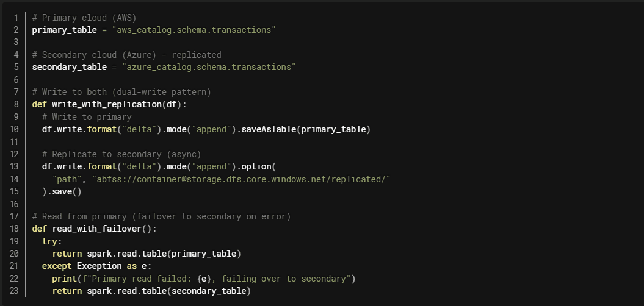Image resolution: width=644 pixels, height=306 pixels.
Task: Click line number 1 in the gutter
Action: point(16,18)
